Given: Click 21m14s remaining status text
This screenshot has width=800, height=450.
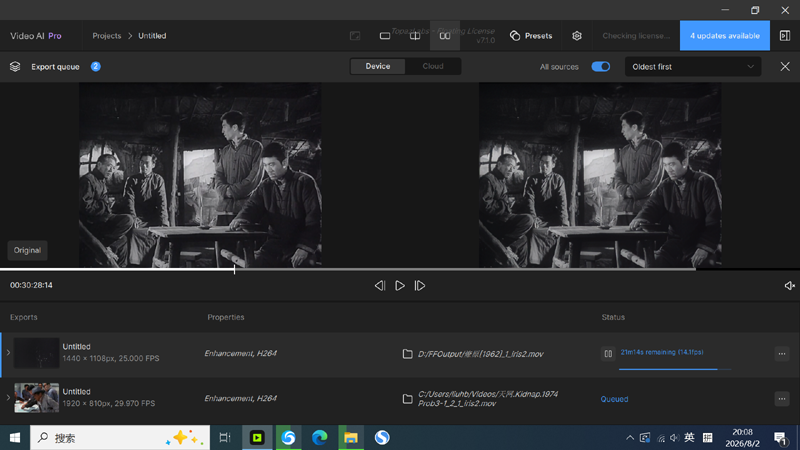Looking at the screenshot, I should 662,352.
